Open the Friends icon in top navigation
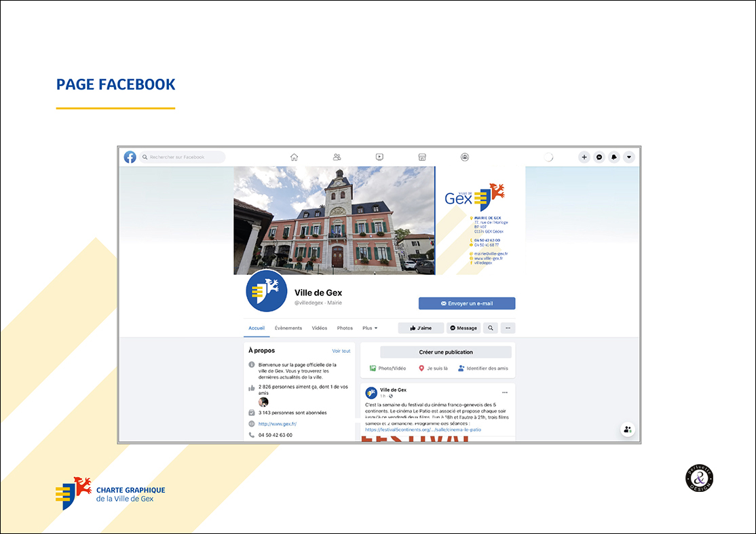The image size is (756, 534). pyautogui.click(x=337, y=157)
